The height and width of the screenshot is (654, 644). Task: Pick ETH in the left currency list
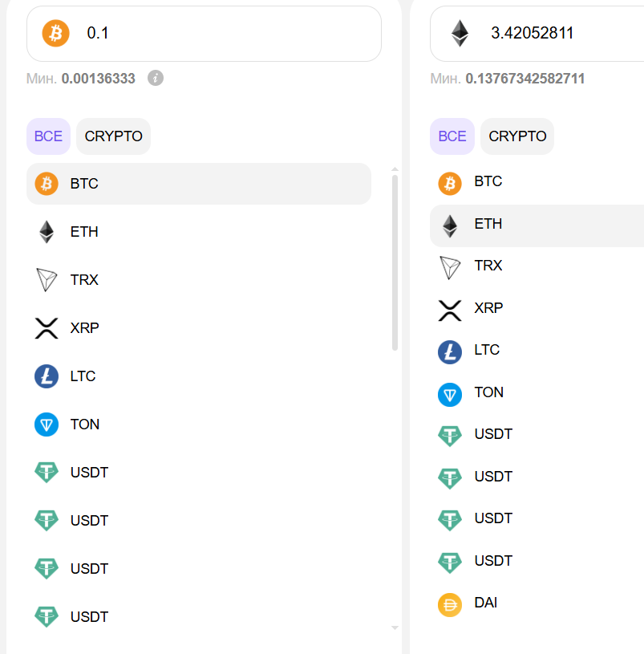coord(199,232)
